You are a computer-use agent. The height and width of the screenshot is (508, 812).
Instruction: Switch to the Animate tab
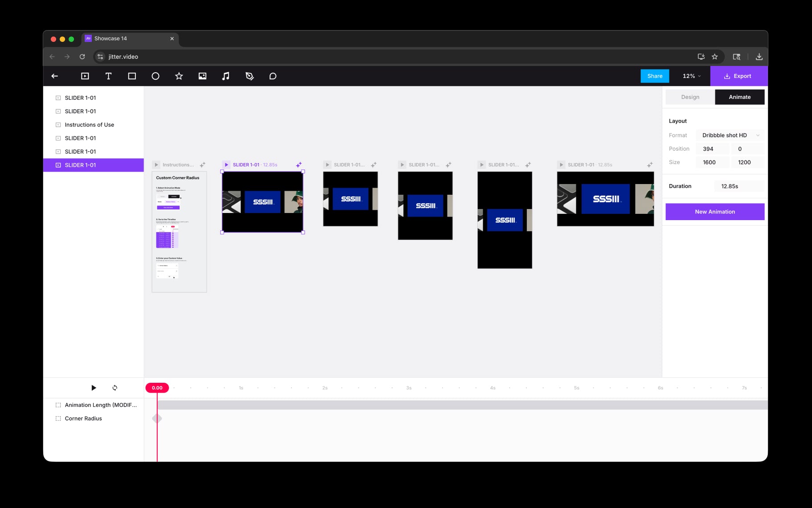pos(739,97)
